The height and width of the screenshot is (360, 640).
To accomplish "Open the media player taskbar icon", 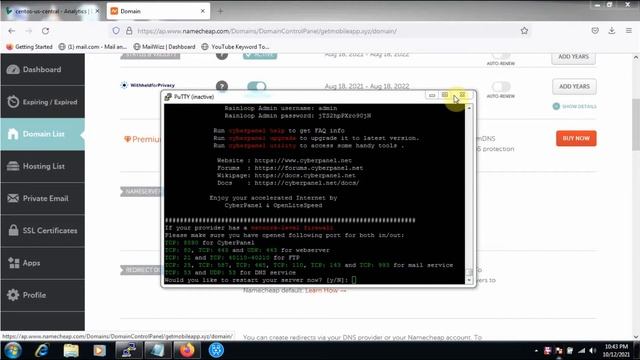I will 100,351.
